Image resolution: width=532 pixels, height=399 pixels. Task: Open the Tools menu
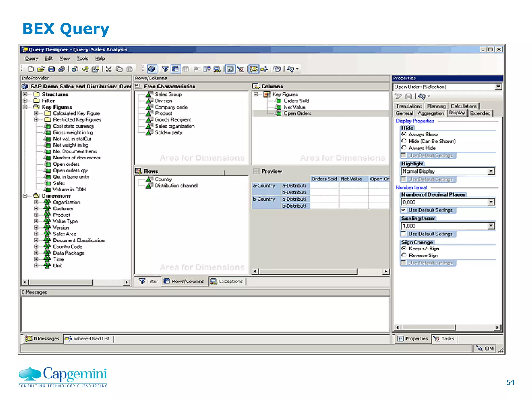tap(82, 58)
